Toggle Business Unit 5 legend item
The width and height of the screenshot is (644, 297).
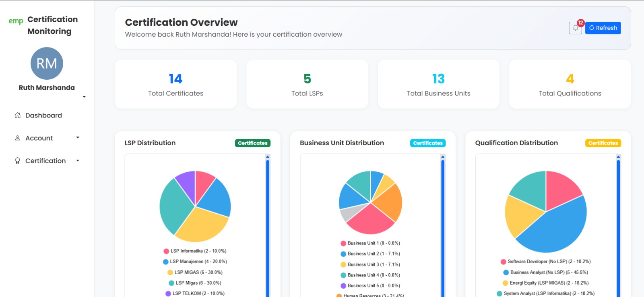(370, 286)
